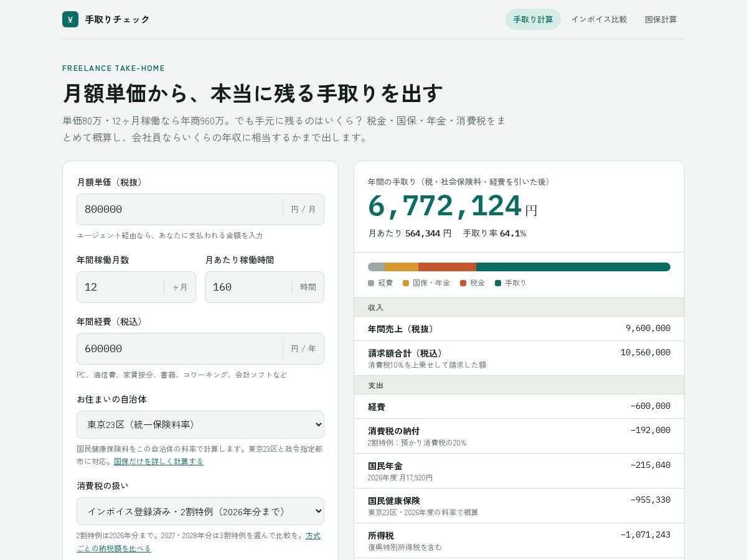Click the 所得税 row label
Screen dimensions: 747x560
tap(380, 535)
